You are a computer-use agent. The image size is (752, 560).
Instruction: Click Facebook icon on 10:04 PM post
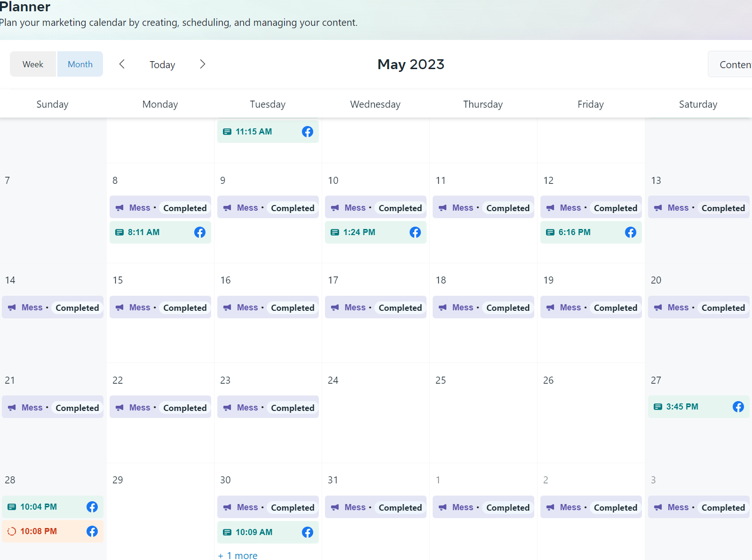tap(92, 507)
